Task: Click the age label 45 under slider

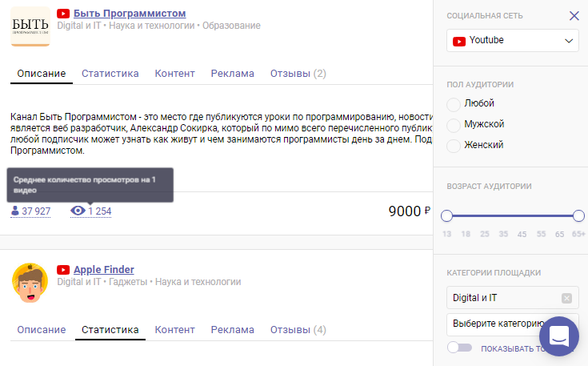Action: click(x=522, y=234)
